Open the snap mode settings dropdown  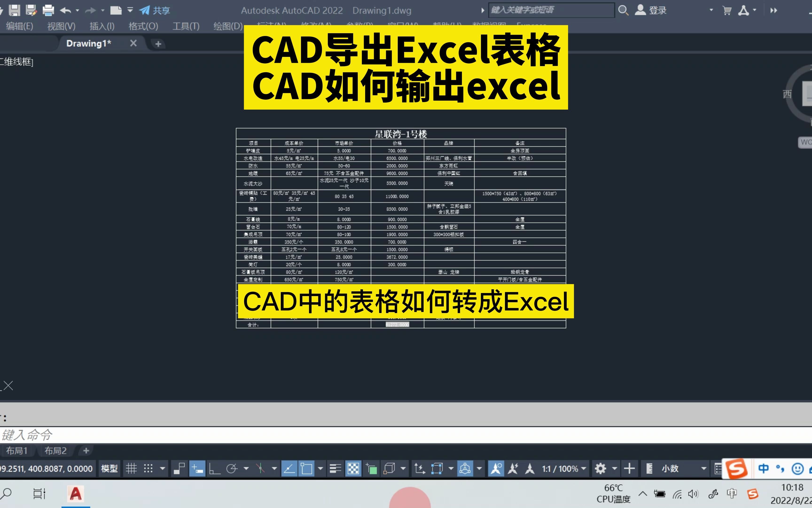163,468
